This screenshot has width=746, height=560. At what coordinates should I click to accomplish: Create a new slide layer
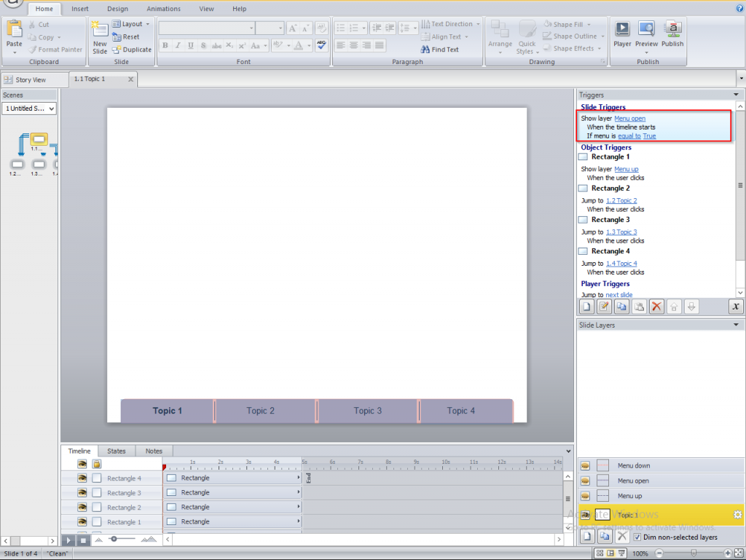(x=586, y=536)
